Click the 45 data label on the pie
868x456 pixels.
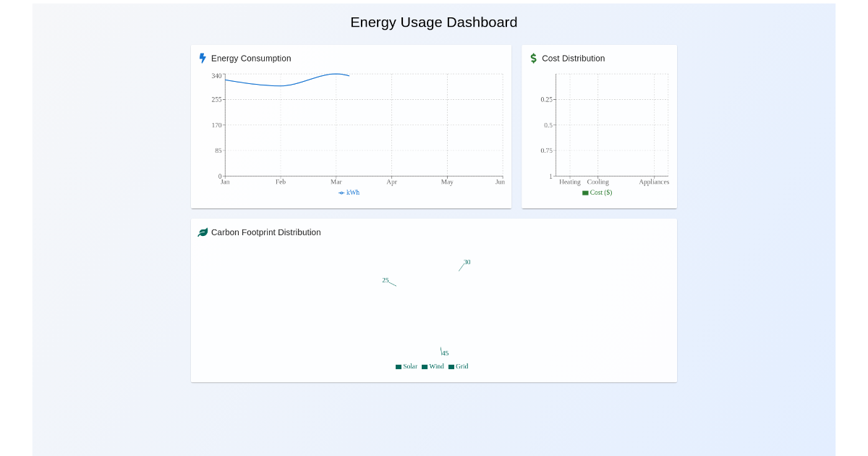click(444, 352)
